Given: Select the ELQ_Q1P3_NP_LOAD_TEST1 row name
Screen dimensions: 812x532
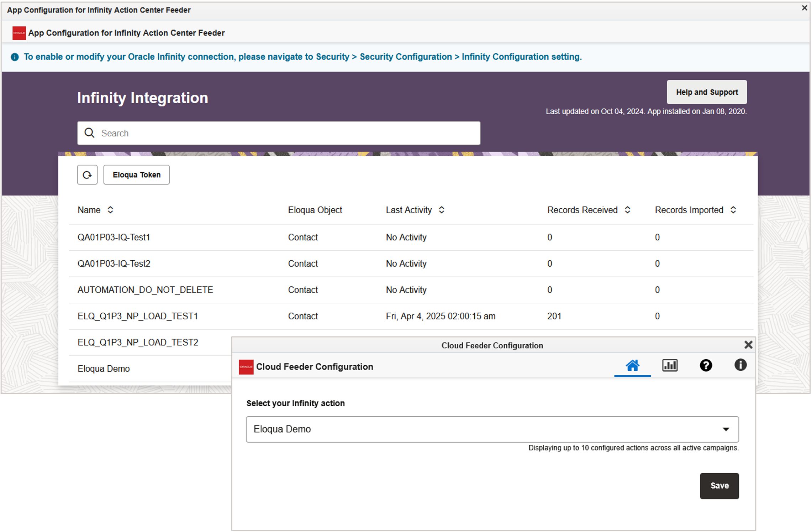Looking at the screenshot, I should (138, 316).
